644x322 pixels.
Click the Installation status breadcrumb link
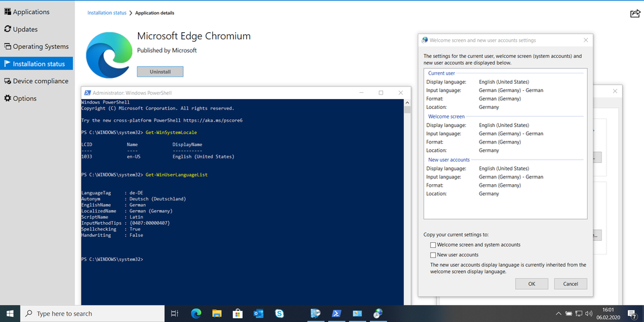107,13
